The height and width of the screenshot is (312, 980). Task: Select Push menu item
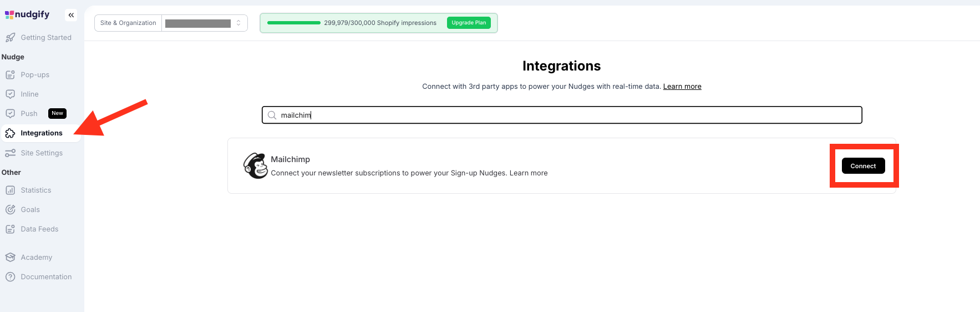click(x=29, y=114)
